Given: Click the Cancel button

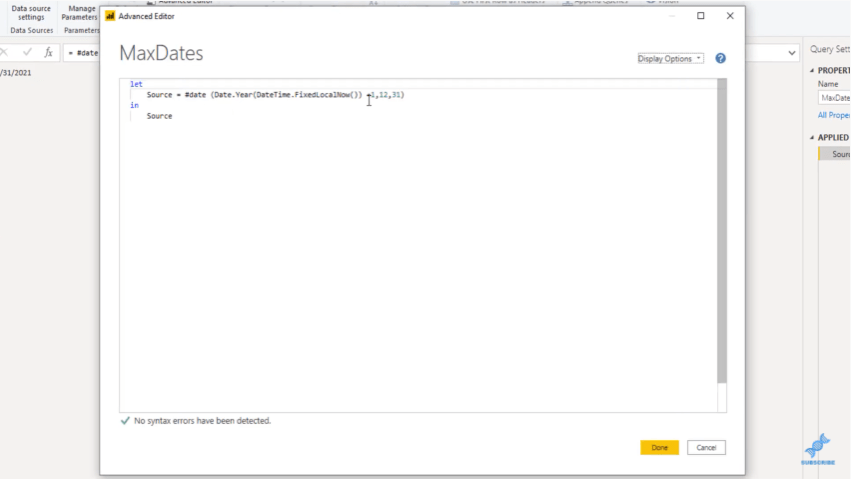Looking at the screenshot, I should [x=706, y=448].
